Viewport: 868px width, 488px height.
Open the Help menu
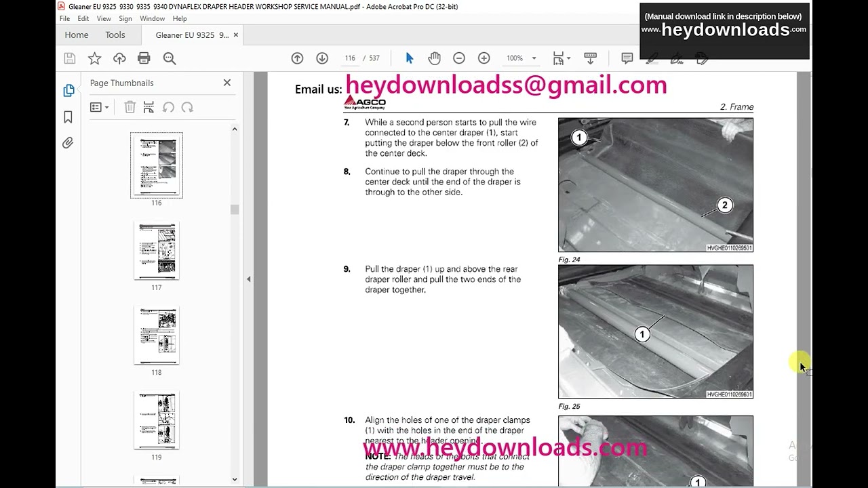click(x=180, y=19)
